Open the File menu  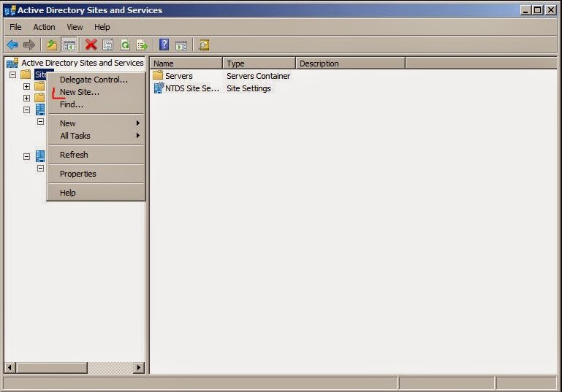tap(15, 27)
